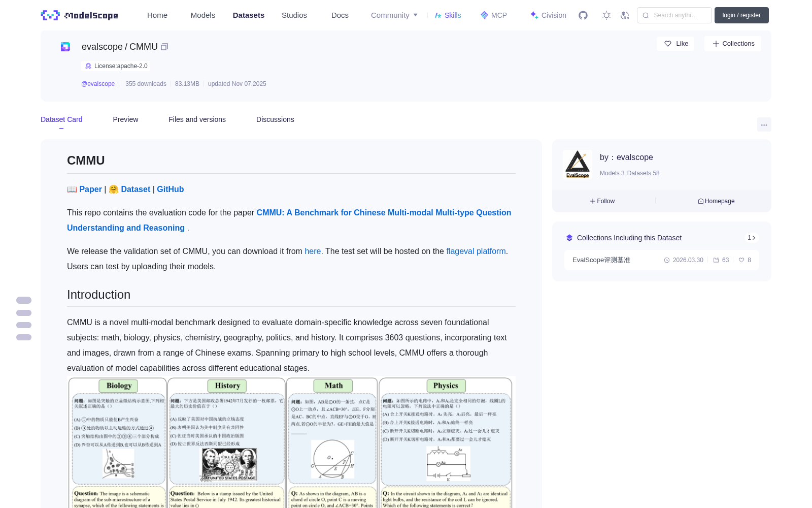Open evalscope Homepage
This screenshot has height=508, width=812.
(x=716, y=201)
